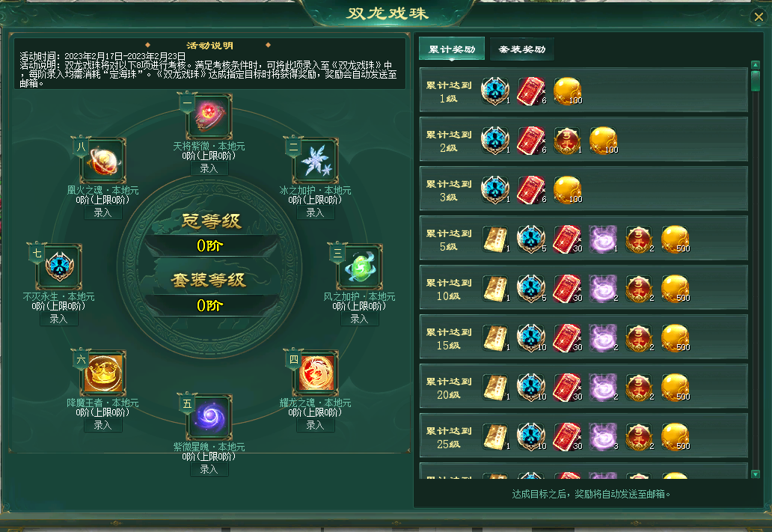772x532 pixels.
Task: Click golden ticket reward in 累计达到5级 row
Action: pyautogui.click(x=496, y=239)
